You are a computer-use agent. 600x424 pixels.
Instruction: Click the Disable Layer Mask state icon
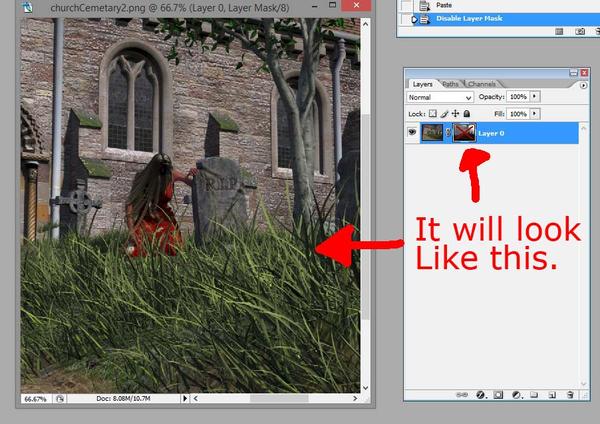click(x=425, y=19)
